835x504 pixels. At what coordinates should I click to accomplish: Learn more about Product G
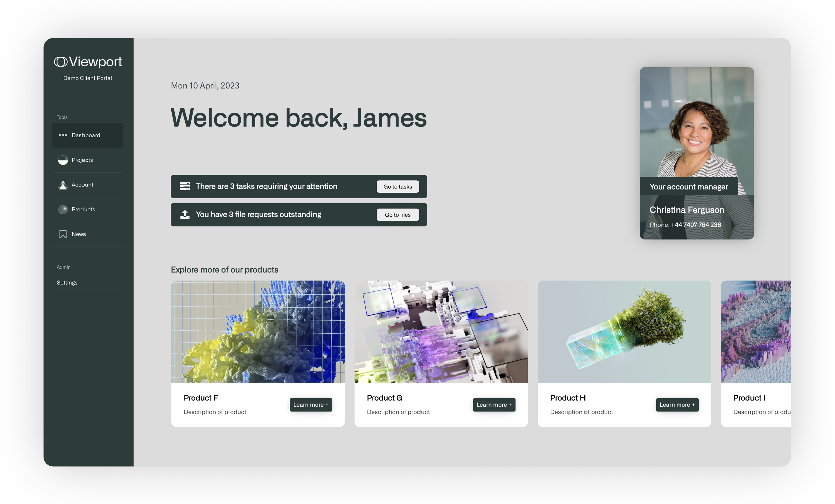point(494,405)
